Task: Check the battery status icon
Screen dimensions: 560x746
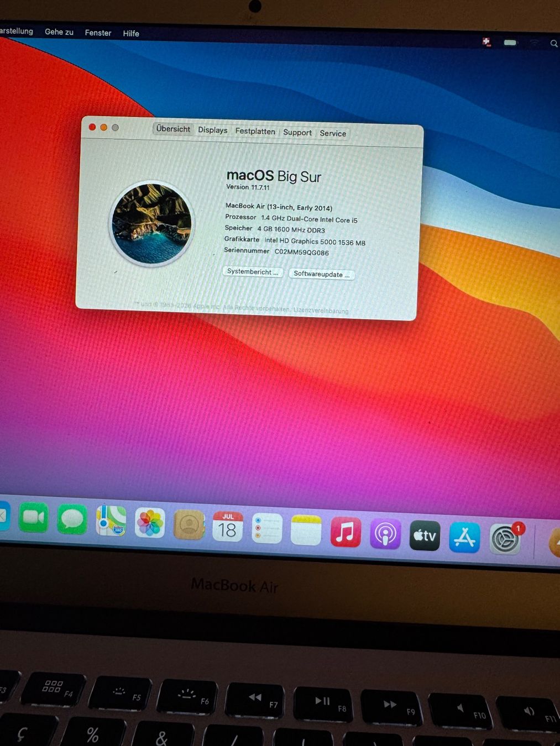Action: coord(510,42)
